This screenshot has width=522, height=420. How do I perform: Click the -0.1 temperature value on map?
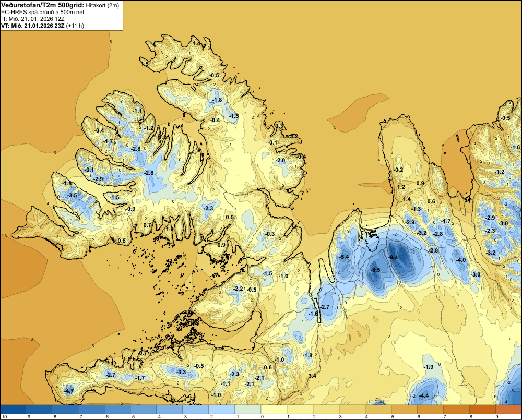[272, 142]
